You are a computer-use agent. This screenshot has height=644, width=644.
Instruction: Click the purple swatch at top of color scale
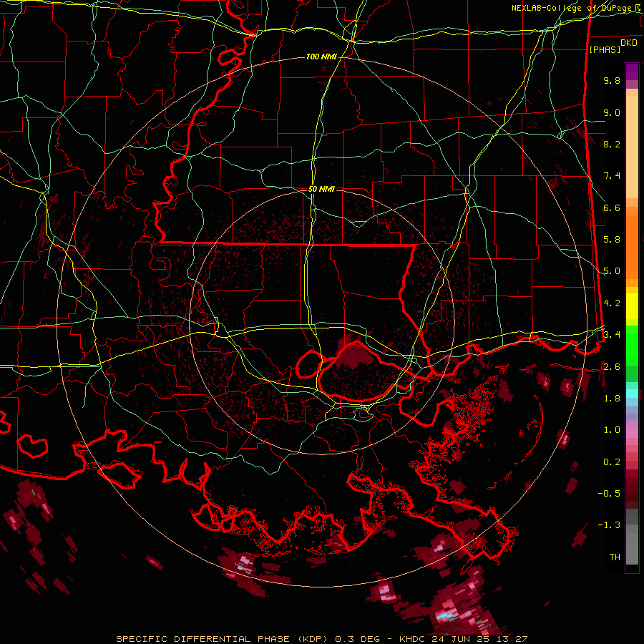coord(632,72)
